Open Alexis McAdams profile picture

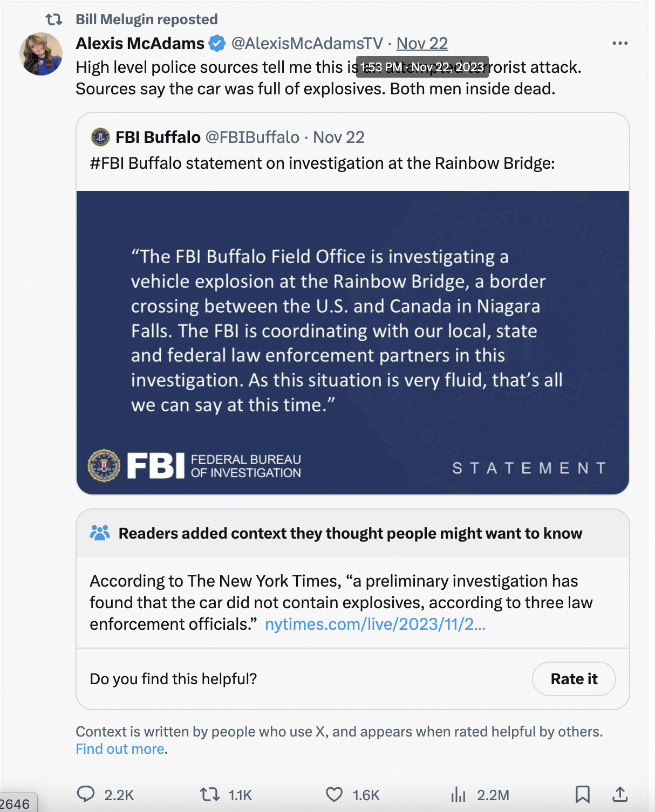pyautogui.click(x=41, y=54)
